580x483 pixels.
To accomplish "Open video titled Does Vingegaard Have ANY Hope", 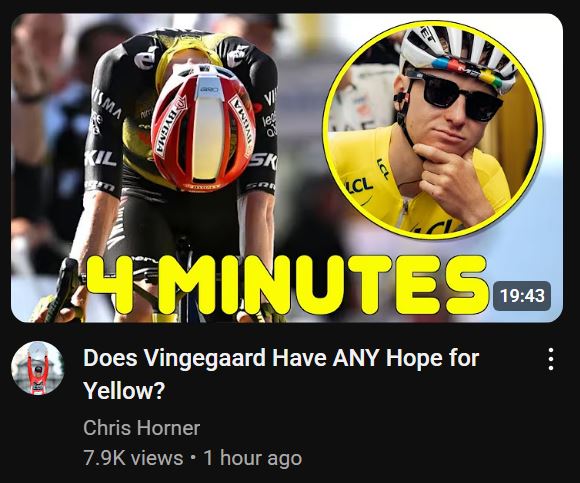I will point(281,374).
